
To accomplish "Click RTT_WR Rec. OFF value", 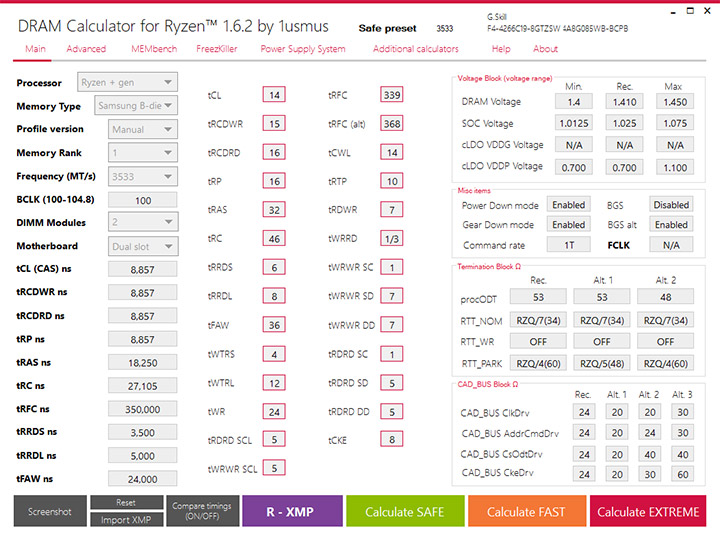I will [x=538, y=342].
